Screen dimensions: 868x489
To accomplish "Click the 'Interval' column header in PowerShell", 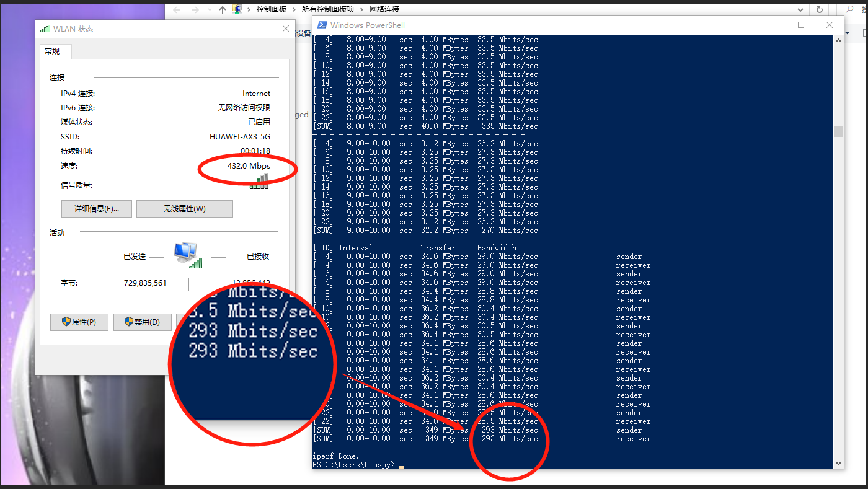I will coord(356,248).
